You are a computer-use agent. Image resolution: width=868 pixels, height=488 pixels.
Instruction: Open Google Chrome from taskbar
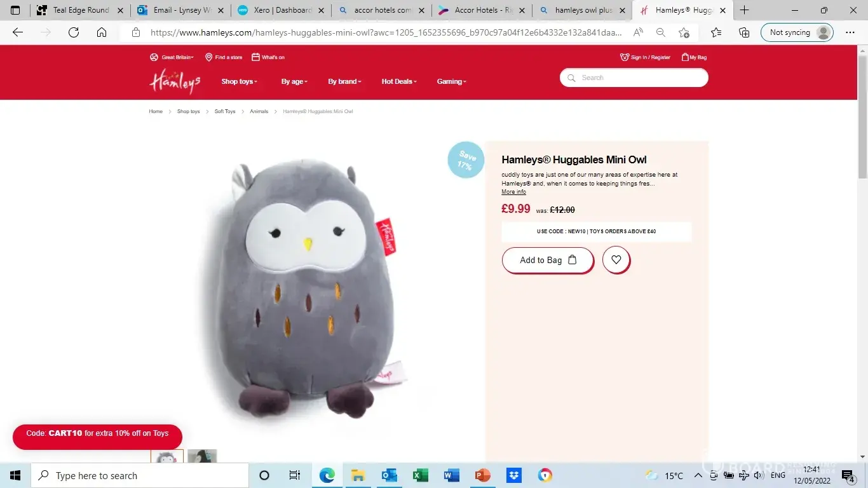pyautogui.click(x=545, y=475)
